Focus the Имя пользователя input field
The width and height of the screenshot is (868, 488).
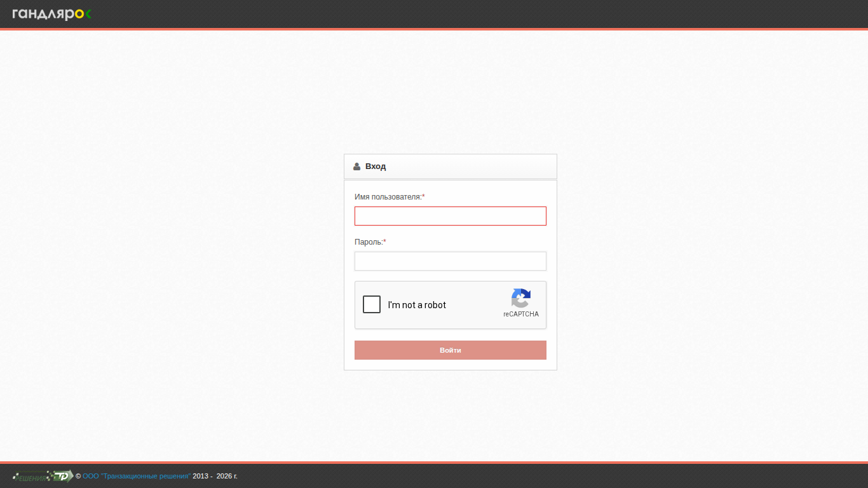tap(451, 216)
